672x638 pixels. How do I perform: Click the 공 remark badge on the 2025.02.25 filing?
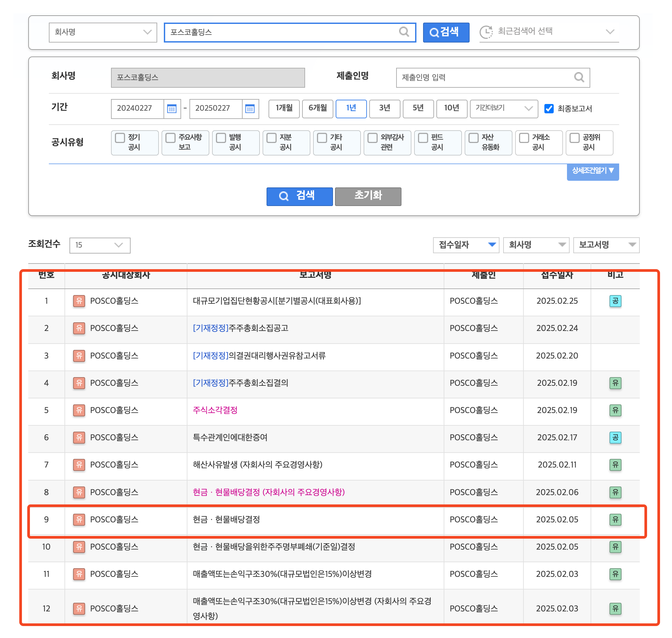point(615,301)
